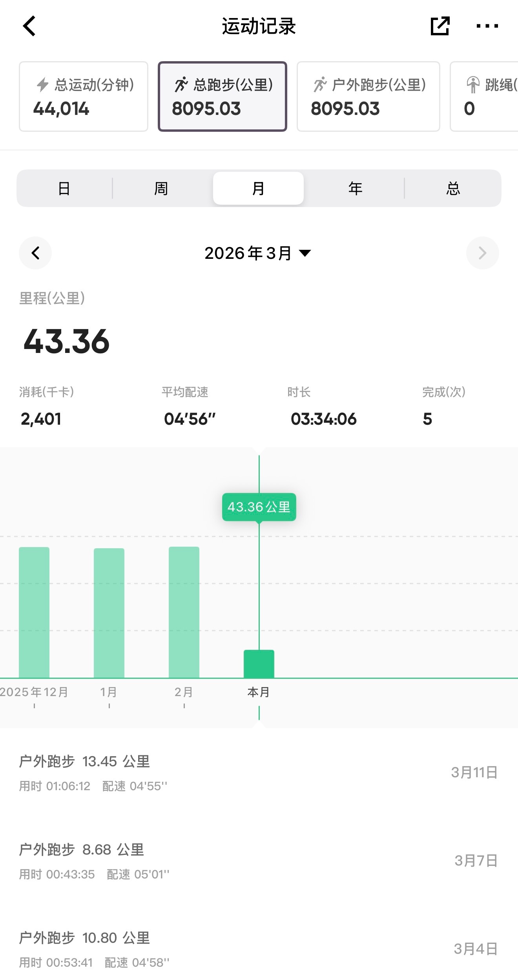Select the 户外跑步(公里) stat card
This screenshot has height=980, width=518.
368,96
